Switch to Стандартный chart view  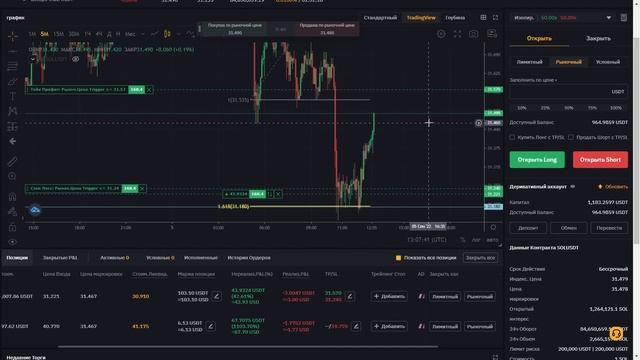(380, 18)
